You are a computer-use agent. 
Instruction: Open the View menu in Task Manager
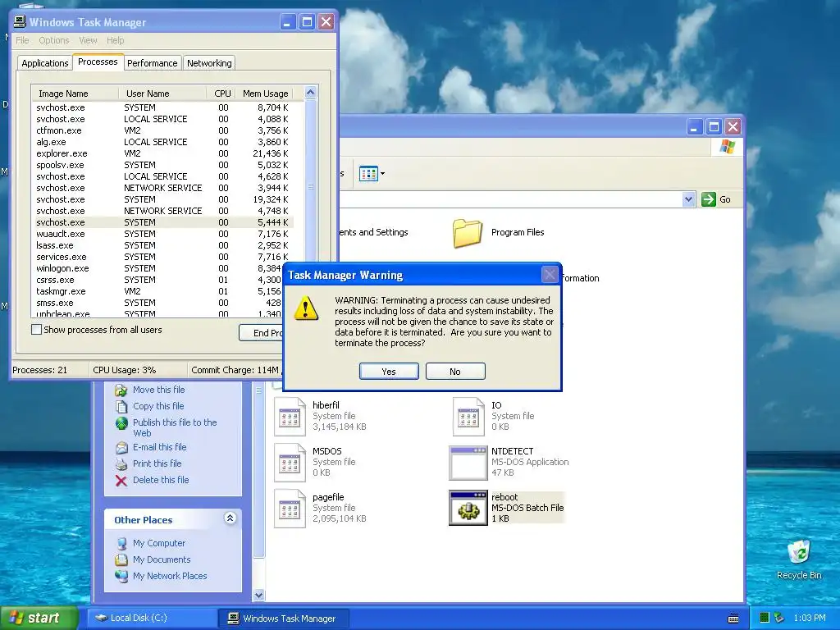point(88,40)
